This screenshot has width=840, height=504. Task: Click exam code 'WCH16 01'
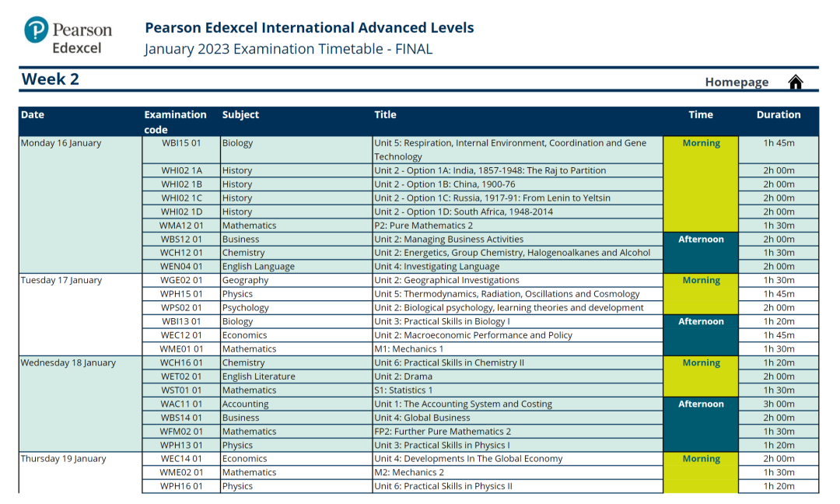pyautogui.click(x=181, y=362)
